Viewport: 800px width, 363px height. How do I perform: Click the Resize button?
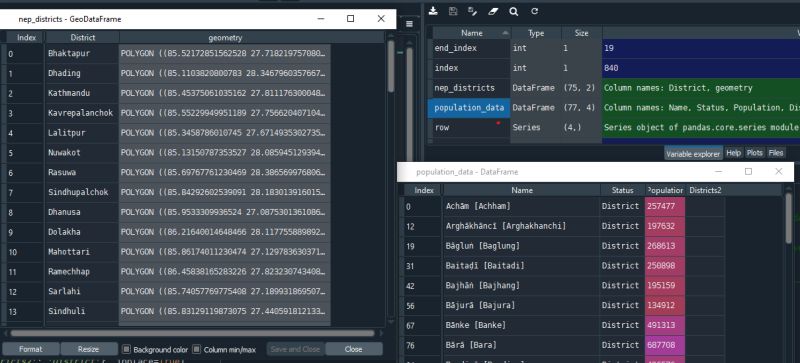pyautogui.click(x=89, y=349)
